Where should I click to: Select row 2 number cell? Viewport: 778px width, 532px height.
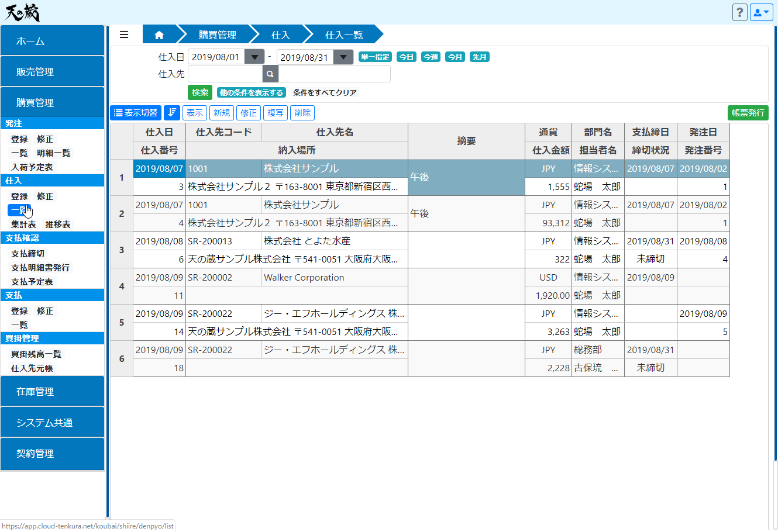(x=122, y=214)
